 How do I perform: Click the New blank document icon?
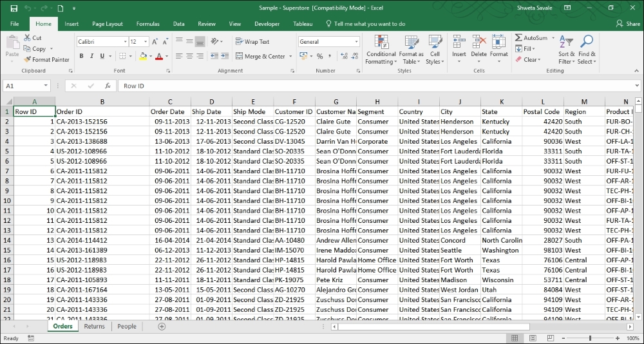point(61,8)
